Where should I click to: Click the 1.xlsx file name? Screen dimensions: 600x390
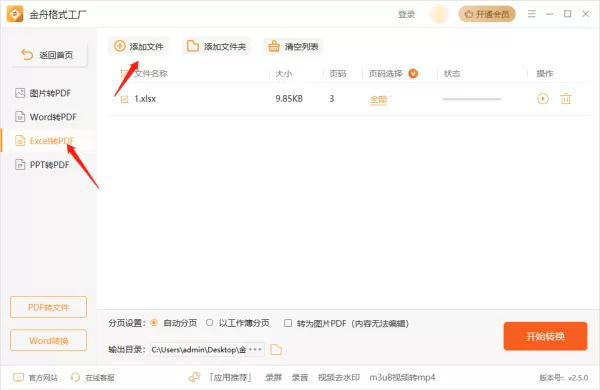[145, 99]
